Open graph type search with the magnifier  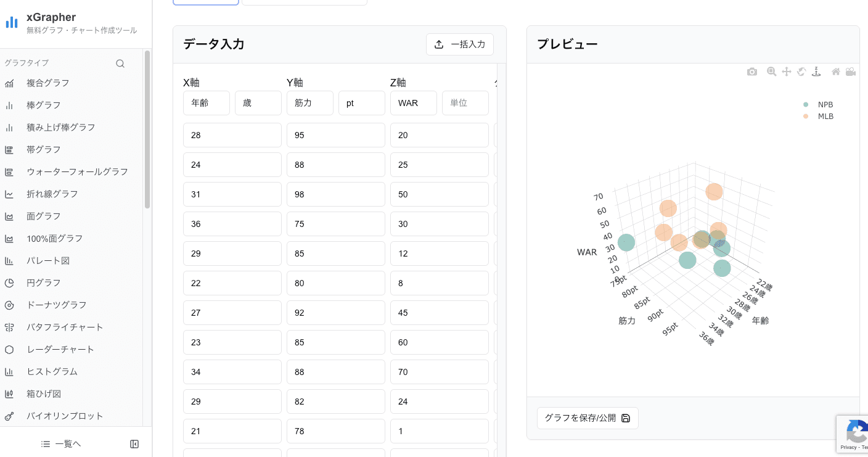click(x=120, y=63)
